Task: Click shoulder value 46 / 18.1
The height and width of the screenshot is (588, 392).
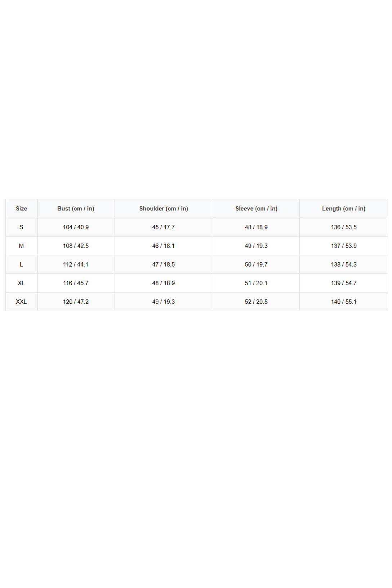Action: coord(164,246)
